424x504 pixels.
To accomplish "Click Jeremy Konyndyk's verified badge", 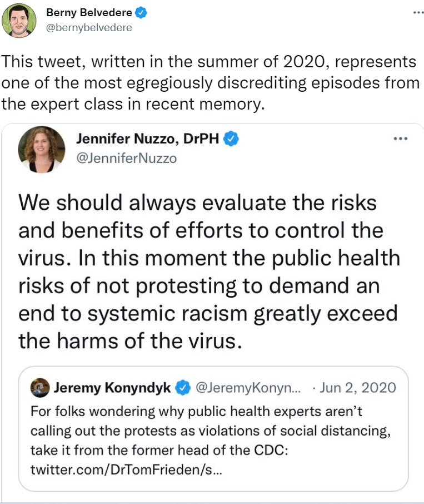I will pos(183,388).
